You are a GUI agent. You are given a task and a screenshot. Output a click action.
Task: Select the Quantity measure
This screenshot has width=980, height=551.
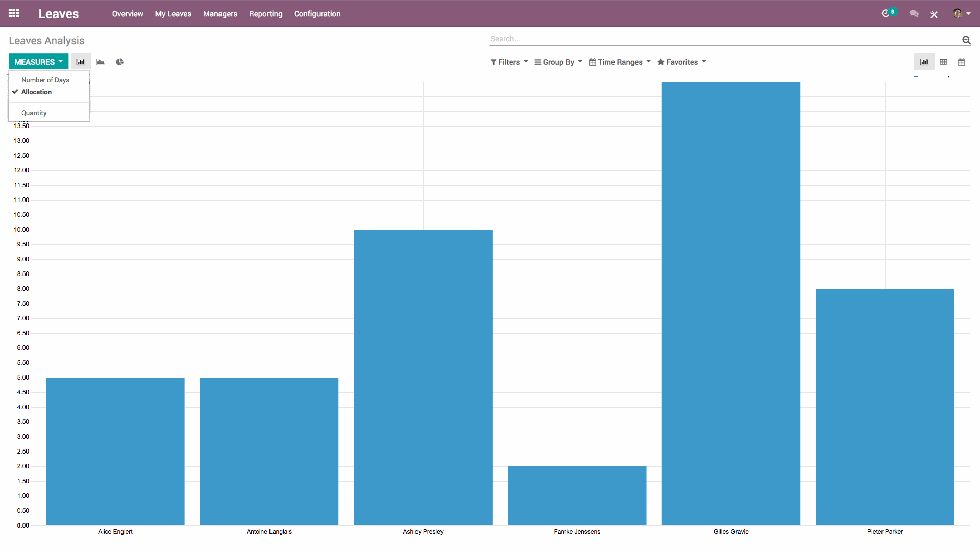pos(34,113)
